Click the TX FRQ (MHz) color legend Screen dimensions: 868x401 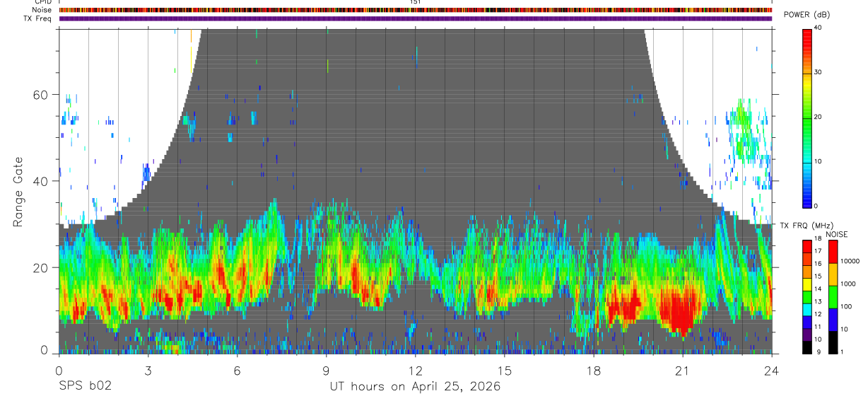point(807,296)
